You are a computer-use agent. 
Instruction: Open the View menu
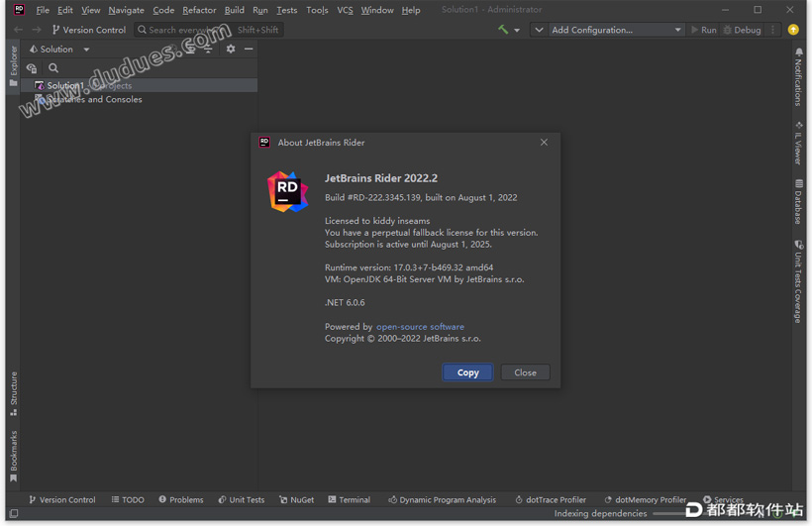pos(91,10)
